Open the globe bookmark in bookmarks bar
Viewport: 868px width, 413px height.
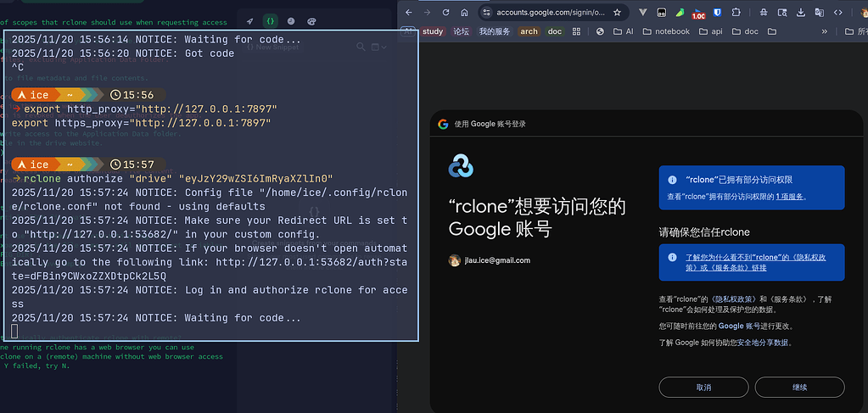[600, 31]
